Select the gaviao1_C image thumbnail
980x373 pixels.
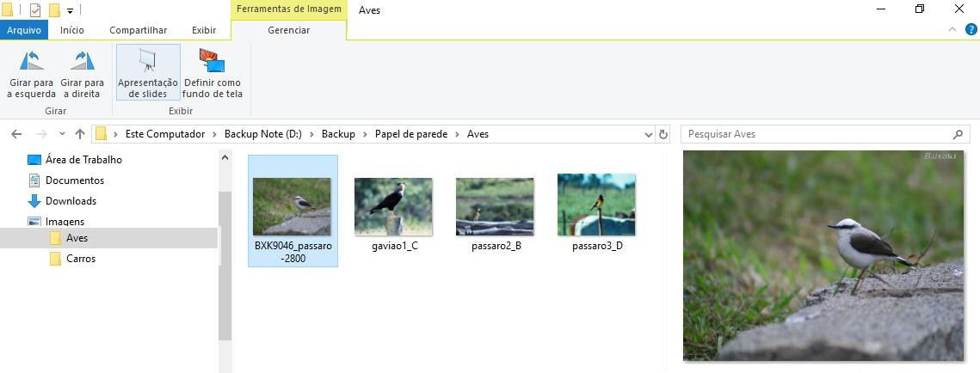click(394, 206)
